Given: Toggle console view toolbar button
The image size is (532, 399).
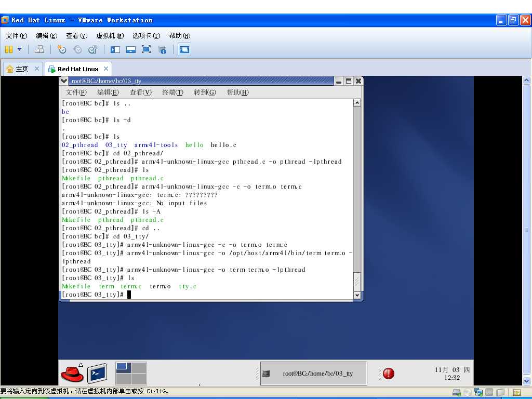Looking at the screenshot, I should [184, 49].
